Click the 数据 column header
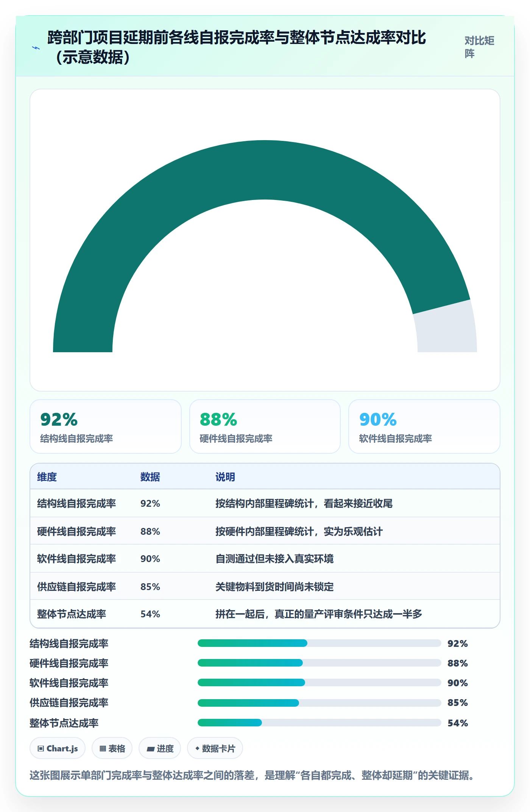The width and height of the screenshot is (530, 812). 150,477
